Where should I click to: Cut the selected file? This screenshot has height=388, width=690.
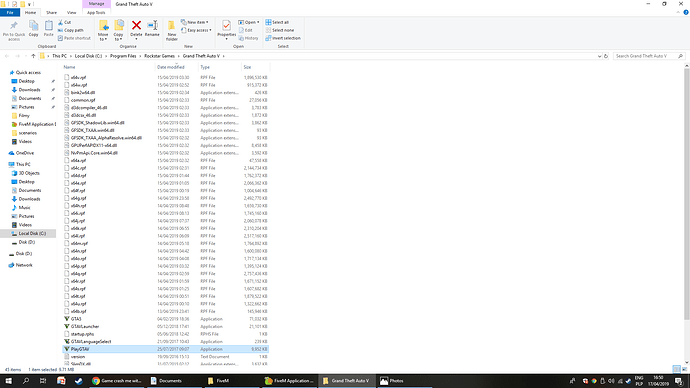[65, 22]
